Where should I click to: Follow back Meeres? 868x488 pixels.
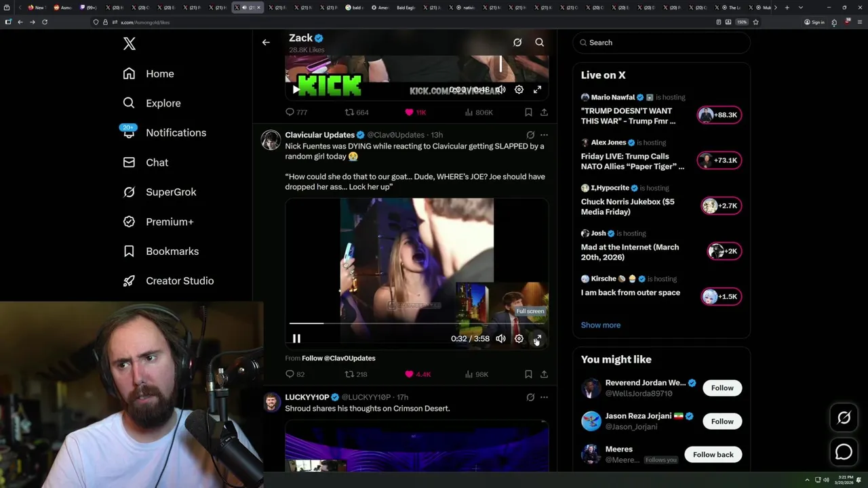[713, 455]
